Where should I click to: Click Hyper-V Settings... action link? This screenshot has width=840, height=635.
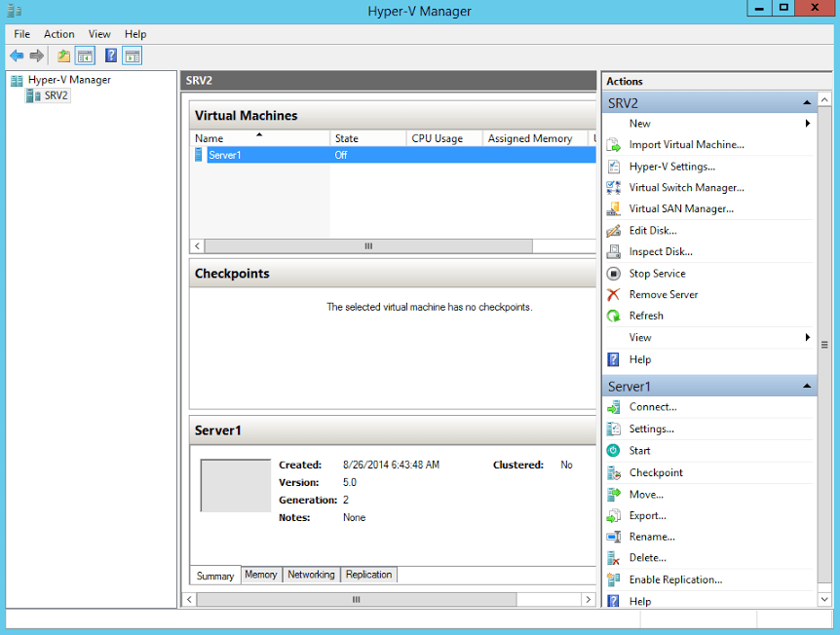pyautogui.click(x=671, y=167)
